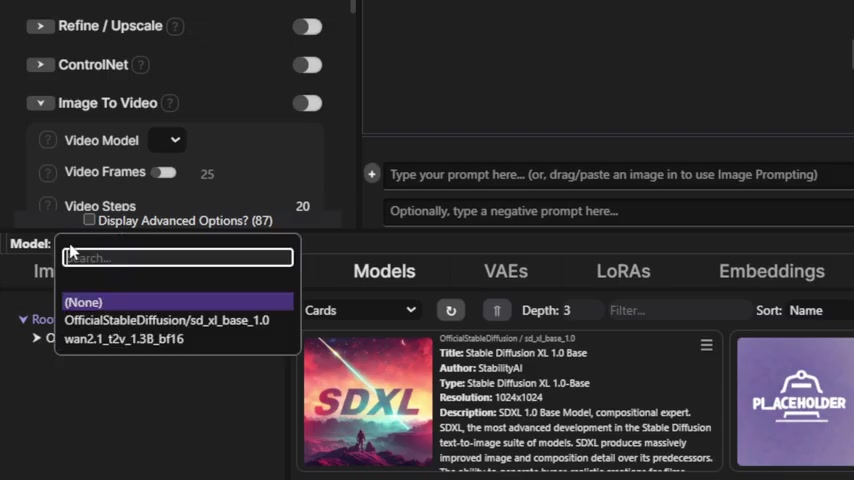
Task: Open the Video Model dropdown
Action: tap(167, 140)
